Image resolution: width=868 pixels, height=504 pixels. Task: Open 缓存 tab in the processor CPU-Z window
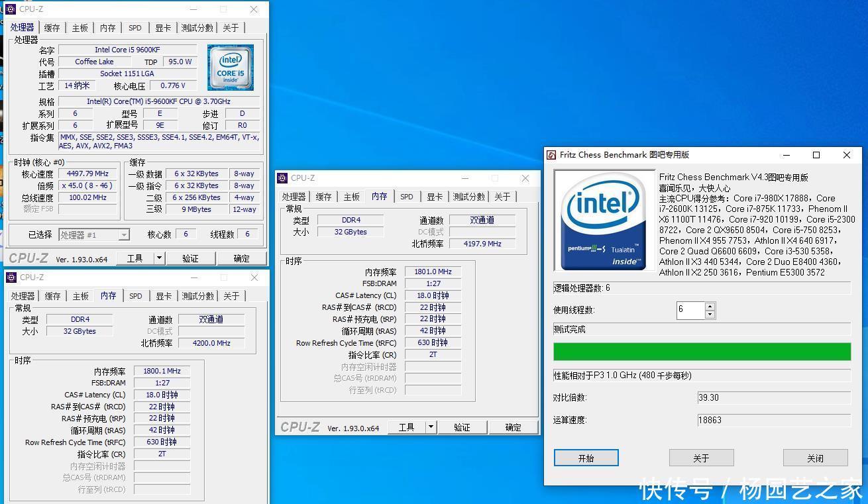[52, 28]
